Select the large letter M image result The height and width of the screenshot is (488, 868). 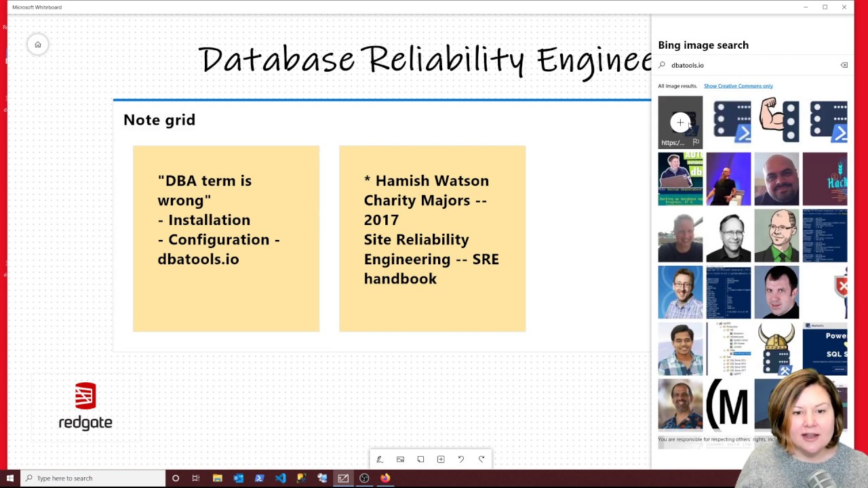[728, 405]
